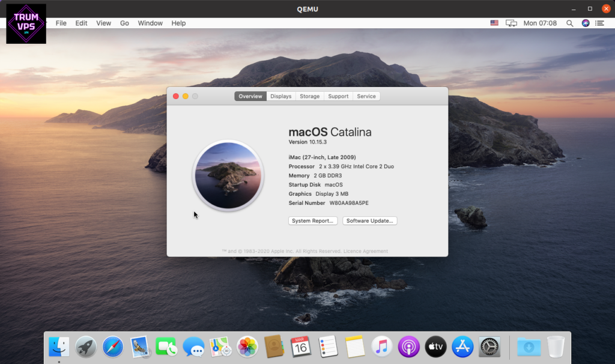Click the Apple TV dock icon
Viewport: 615px width, 364px height.
click(x=435, y=347)
